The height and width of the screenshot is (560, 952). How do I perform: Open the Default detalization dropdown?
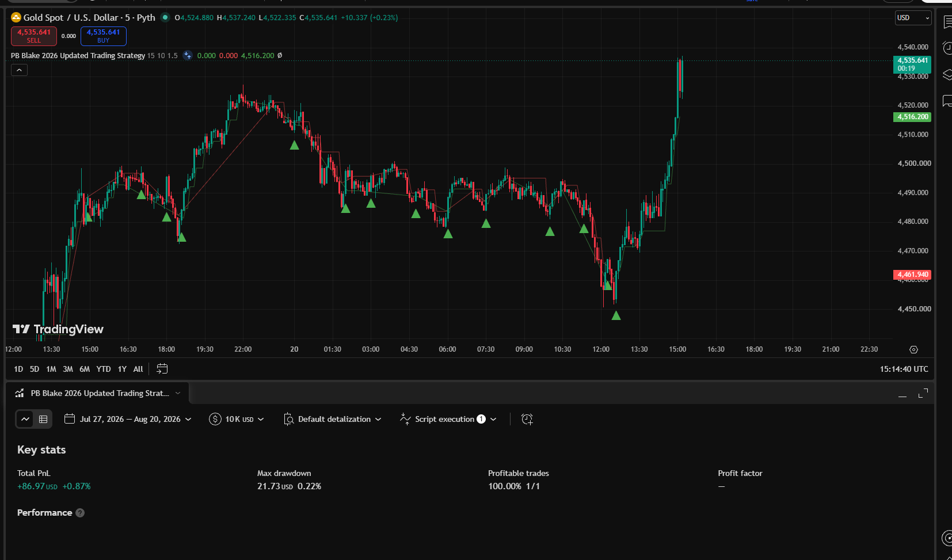(x=333, y=419)
